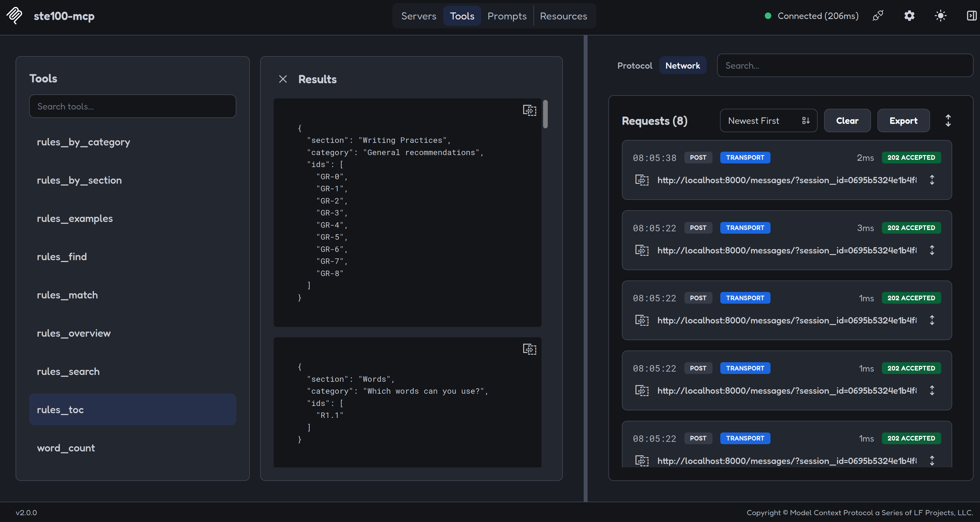Select the rules_find tool

coord(132,256)
